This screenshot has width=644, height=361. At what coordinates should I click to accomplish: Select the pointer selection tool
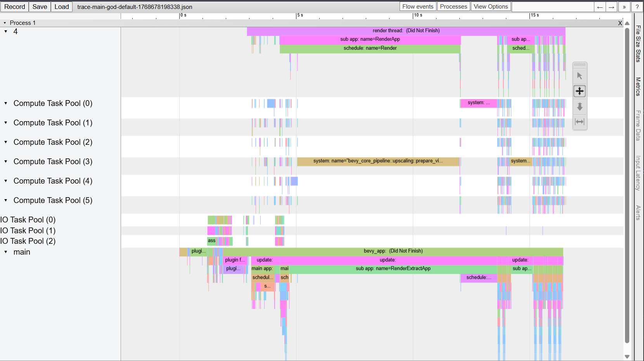[x=580, y=76]
